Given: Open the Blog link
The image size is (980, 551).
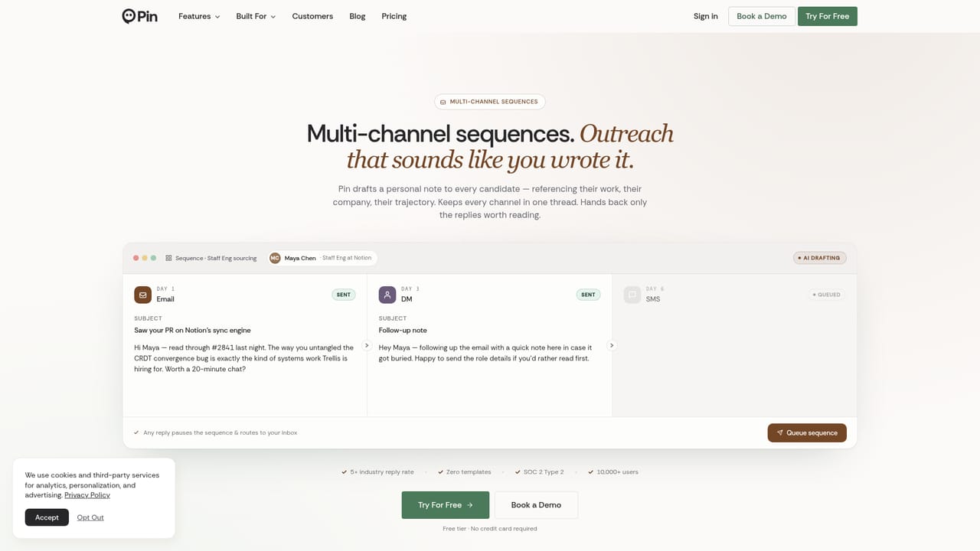Looking at the screenshot, I should click(357, 16).
